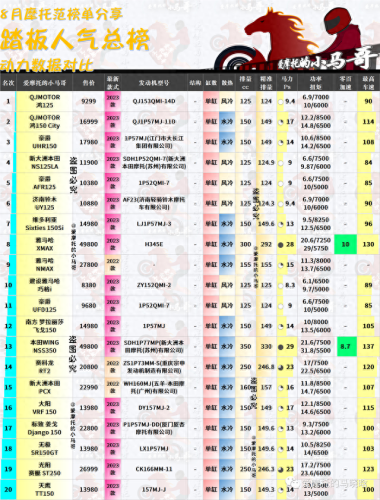Click the model name 本田WING NSS350
Viewport: 380px width, 500px height.
coord(44,347)
